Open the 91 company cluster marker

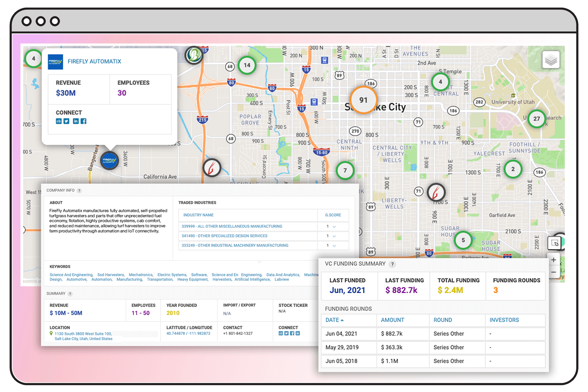point(363,100)
